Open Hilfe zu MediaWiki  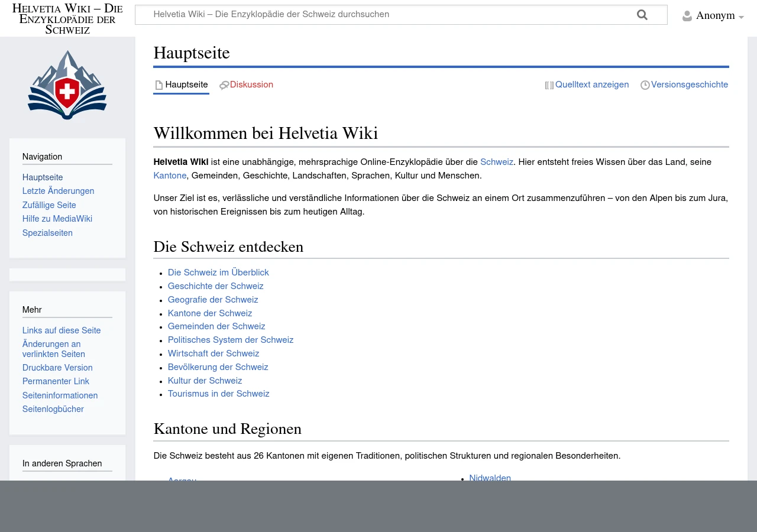[57, 219]
